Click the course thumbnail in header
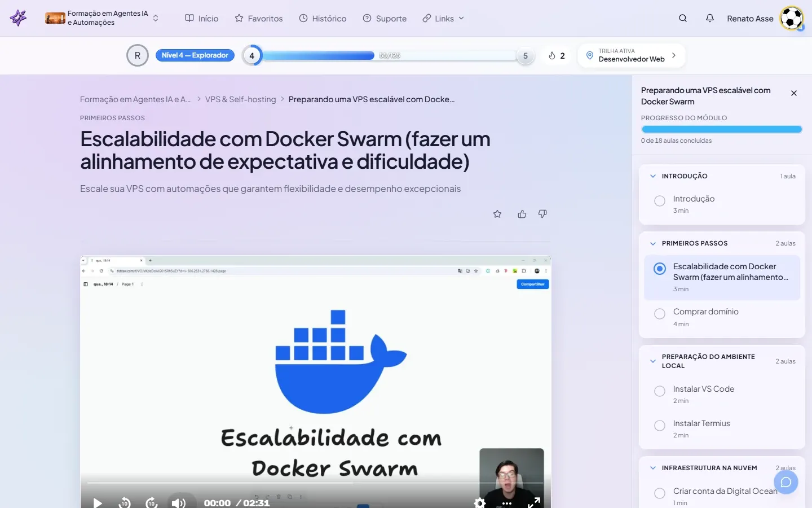The height and width of the screenshot is (508, 812). point(55,18)
